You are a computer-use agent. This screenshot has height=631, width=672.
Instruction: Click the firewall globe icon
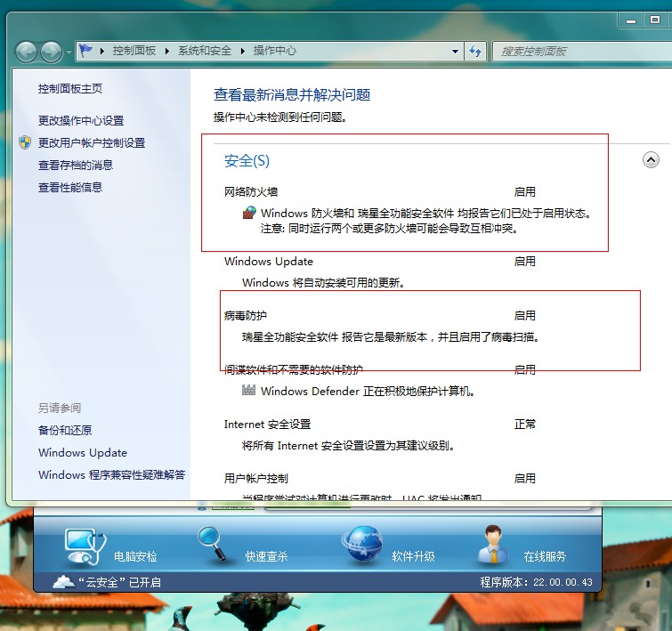[249, 213]
